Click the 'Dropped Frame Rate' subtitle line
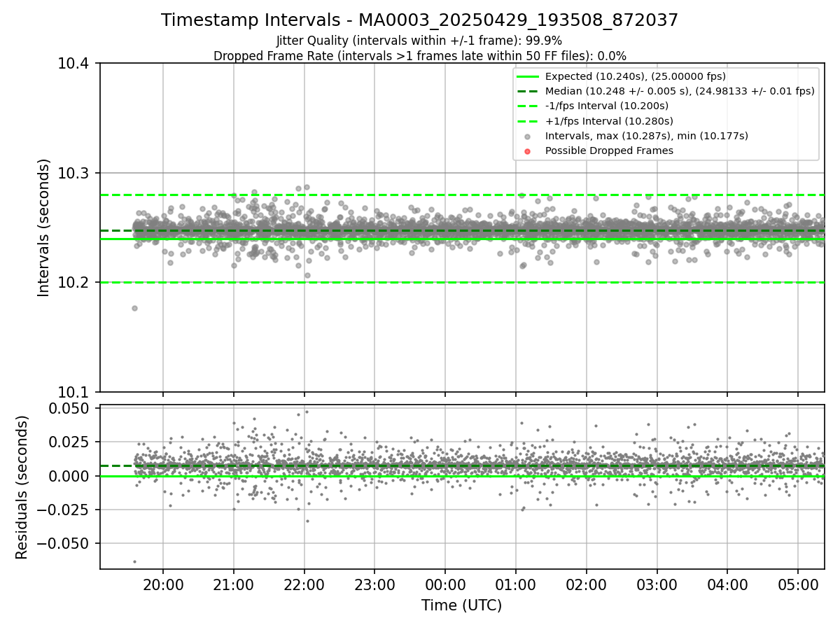Screen dimensions: 840x630 (x=420, y=56)
